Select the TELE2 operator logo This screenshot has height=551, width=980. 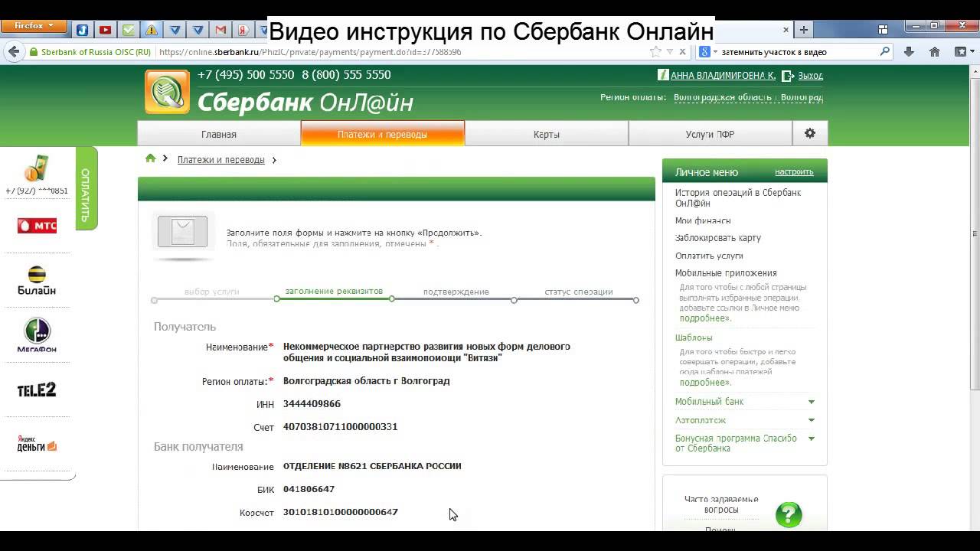pyautogui.click(x=37, y=390)
